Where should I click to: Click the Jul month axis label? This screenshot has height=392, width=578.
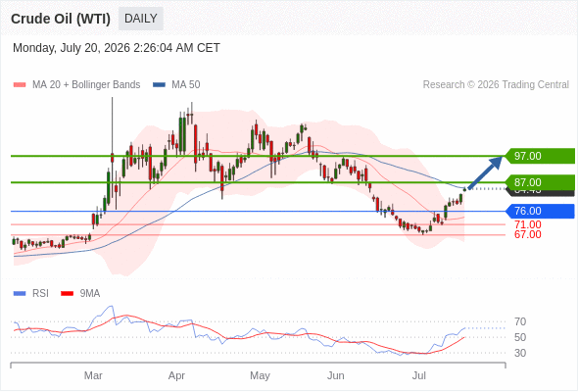[x=419, y=375]
